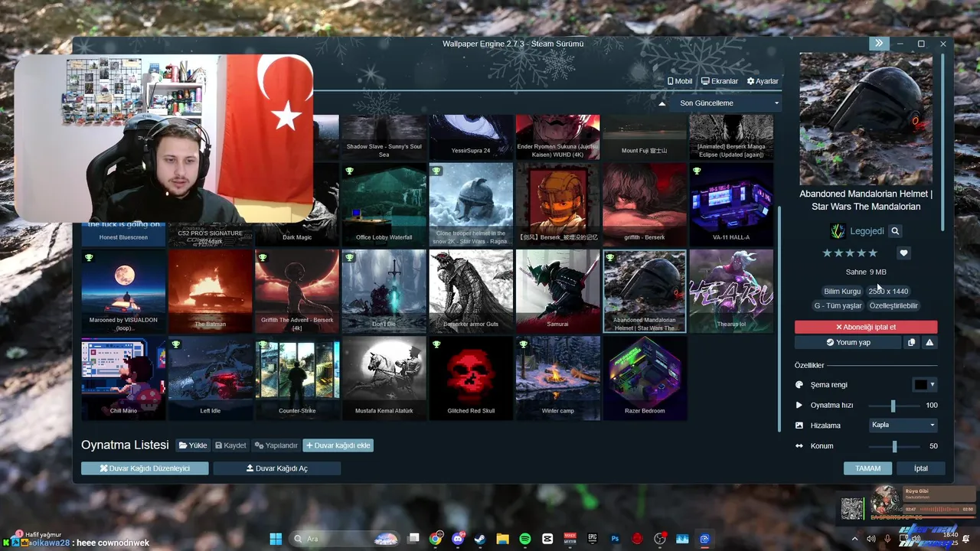This screenshot has height=551, width=980.
Task: Open the Legojedi author link
Action: tap(867, 231)
